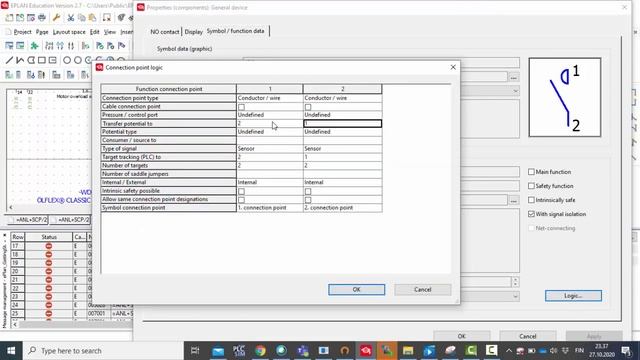This screenshot has height=360, width=640.
Task: Open Pressure / control port value for column 2
Action: (342, 115)
